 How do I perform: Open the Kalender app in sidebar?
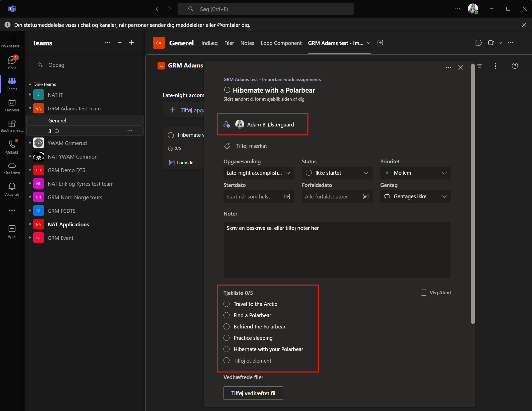click(12, 105)
